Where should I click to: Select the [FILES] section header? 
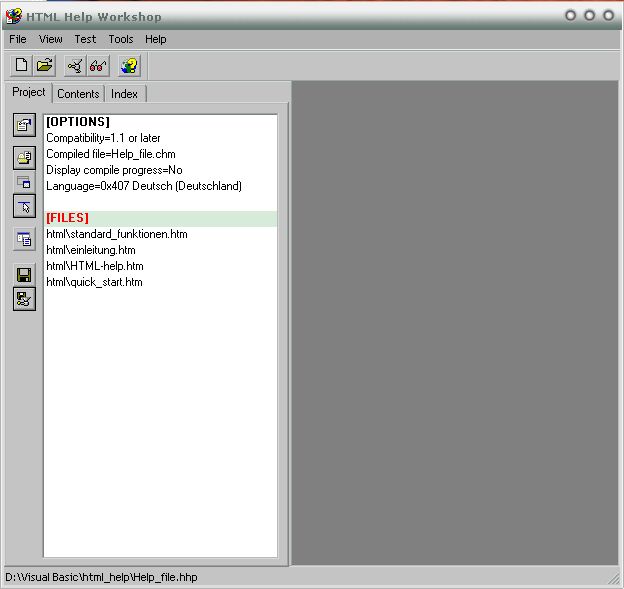pos(67,218)
